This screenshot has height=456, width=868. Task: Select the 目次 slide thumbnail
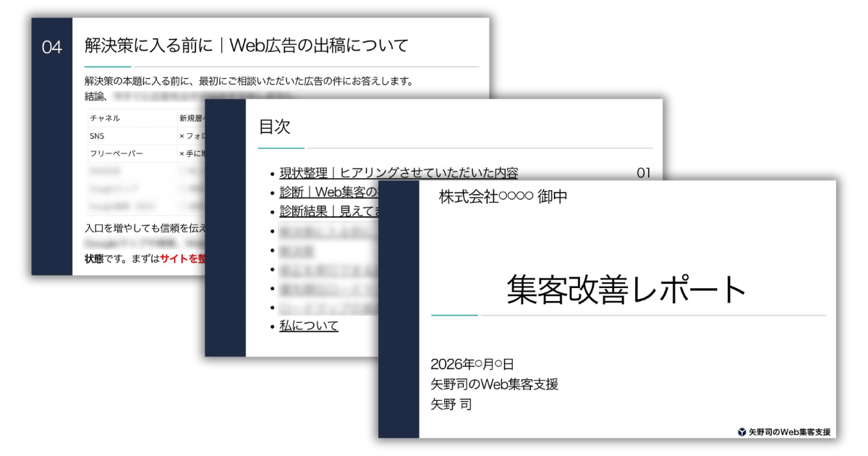coord(434,227)
